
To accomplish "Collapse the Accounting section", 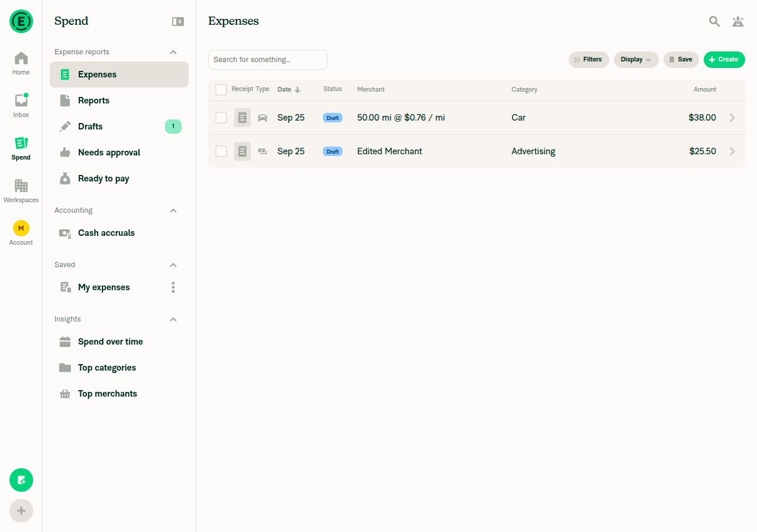I will tap(173, 210).
